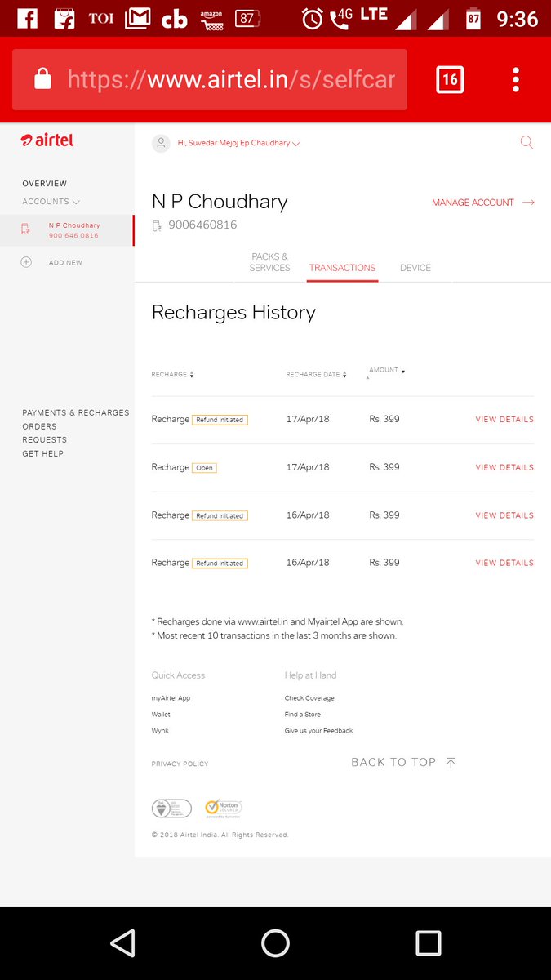Open Orders in the sidebar
This screenshot has width=551, height=980.
[x=39, y=426]
